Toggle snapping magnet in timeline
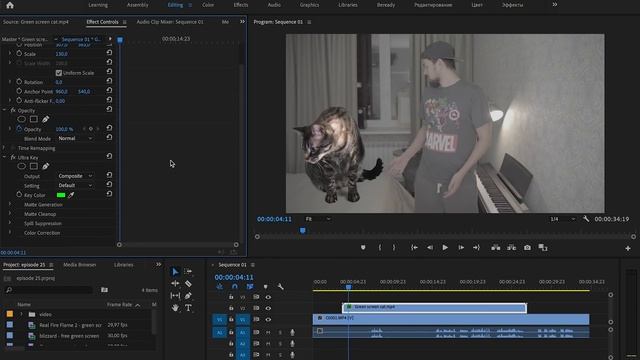Screen dimensions: 640x360 [235, 287]
